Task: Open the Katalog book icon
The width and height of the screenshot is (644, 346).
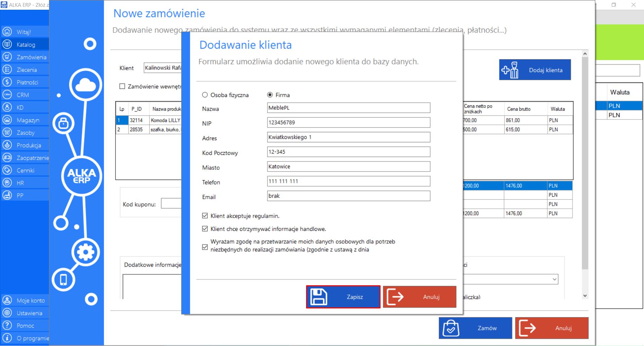Action: point(7,44)
